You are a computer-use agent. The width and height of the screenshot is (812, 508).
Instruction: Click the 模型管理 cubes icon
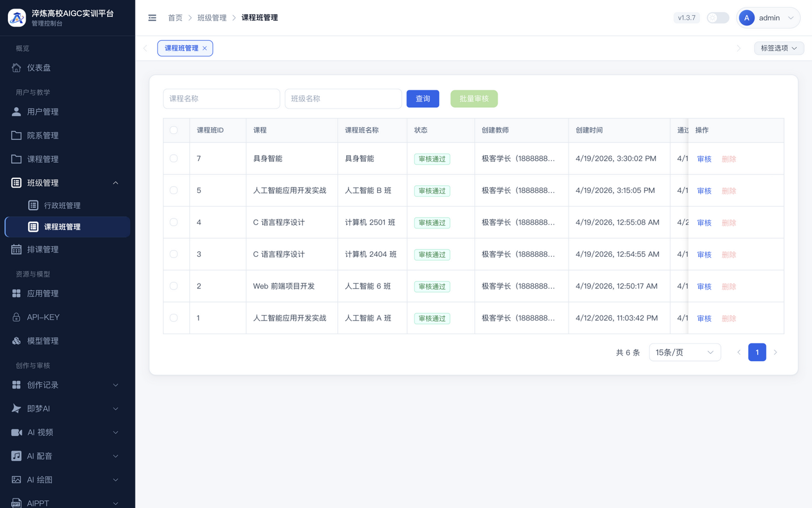[16, 341]
